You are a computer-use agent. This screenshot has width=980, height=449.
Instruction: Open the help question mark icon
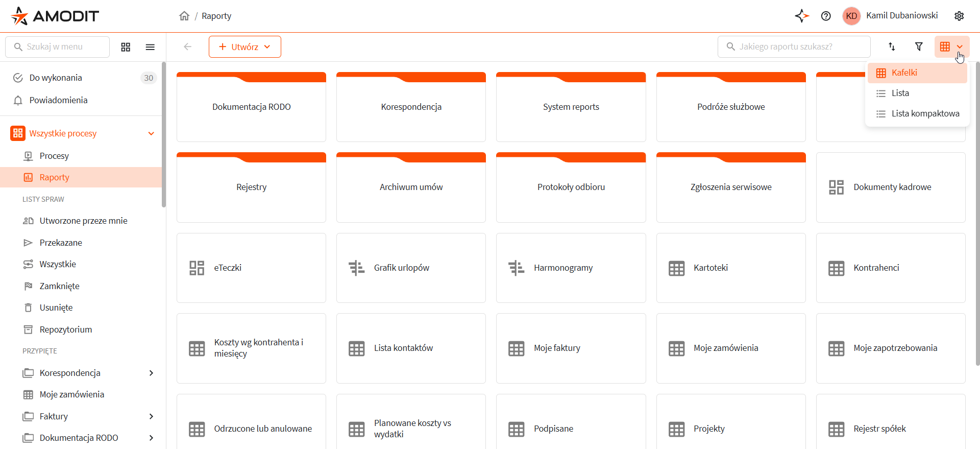pyautogui.click(x=826, y=16)
